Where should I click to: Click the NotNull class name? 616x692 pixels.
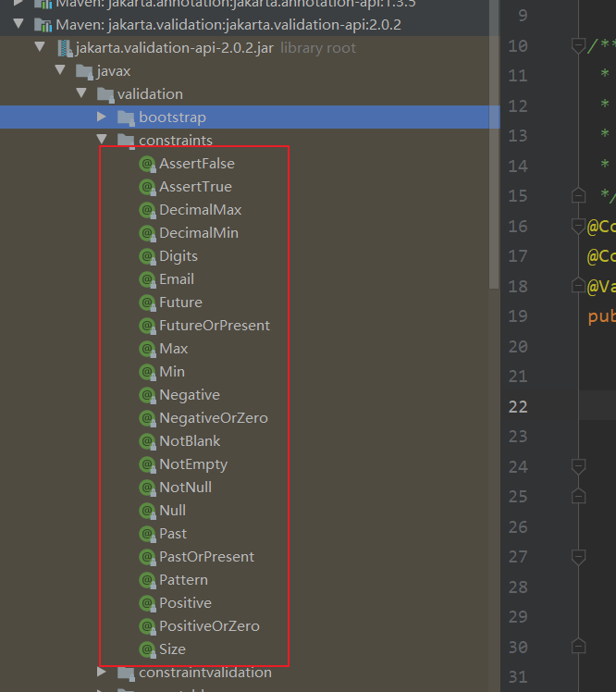(x=185, y=488)
